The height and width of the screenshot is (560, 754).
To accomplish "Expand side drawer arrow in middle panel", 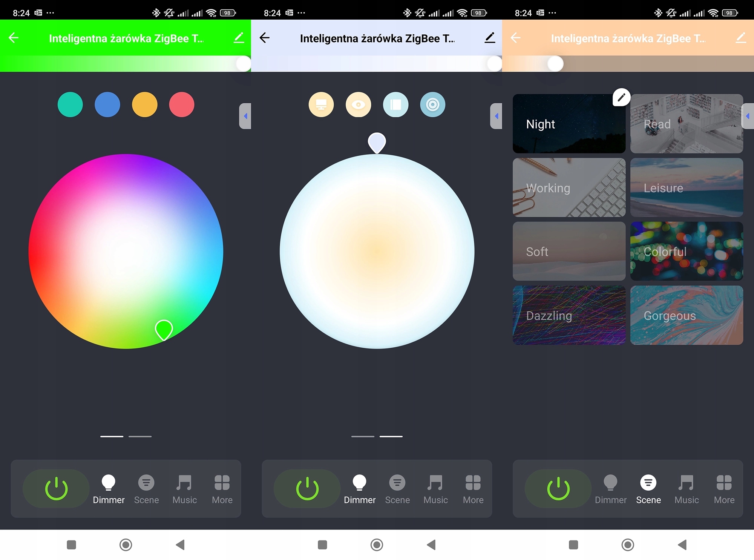I will click(x=496, y=116).
